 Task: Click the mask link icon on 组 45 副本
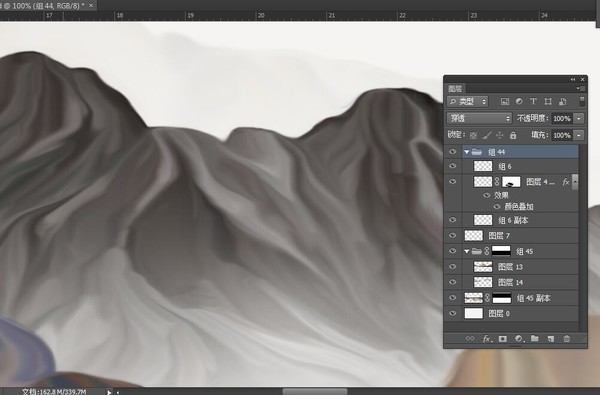click(x=487, y=298)
